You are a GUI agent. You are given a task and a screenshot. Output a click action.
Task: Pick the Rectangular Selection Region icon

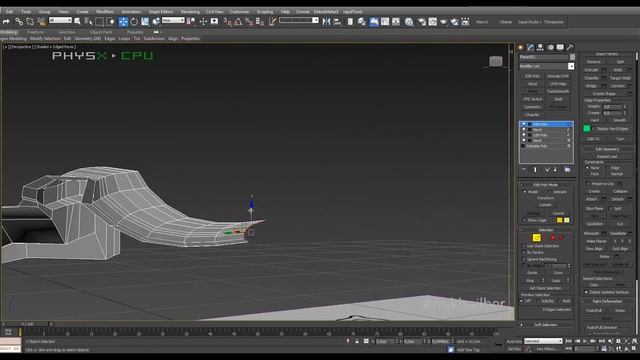(x=100, y=22)
